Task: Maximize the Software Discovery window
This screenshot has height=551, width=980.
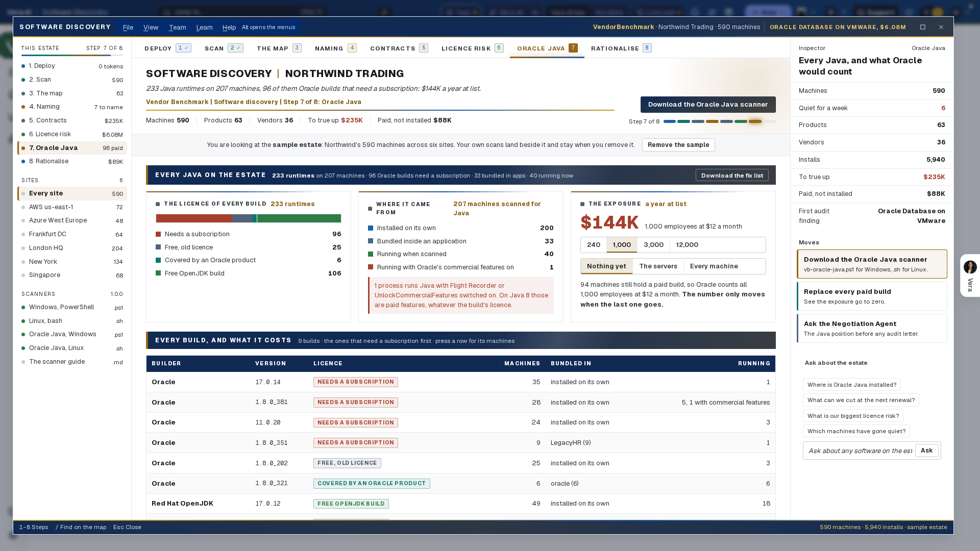Action: pyautogui.click(x=923, y=27)
